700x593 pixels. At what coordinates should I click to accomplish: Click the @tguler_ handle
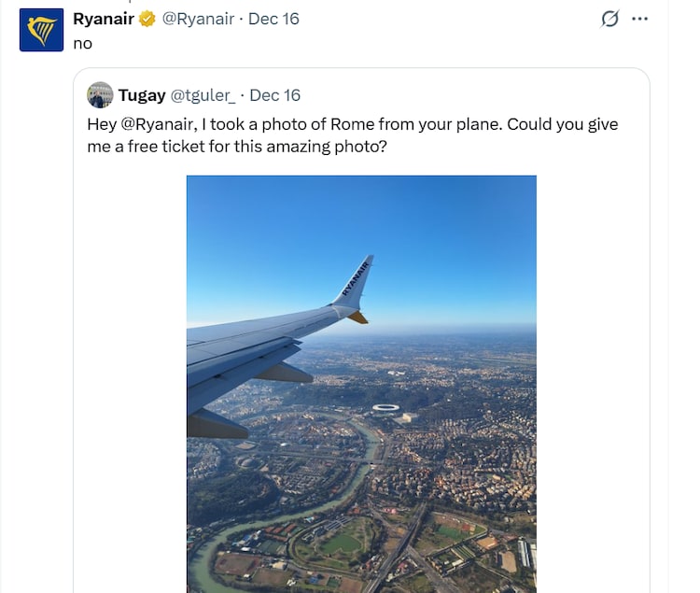tap(203, 95)
